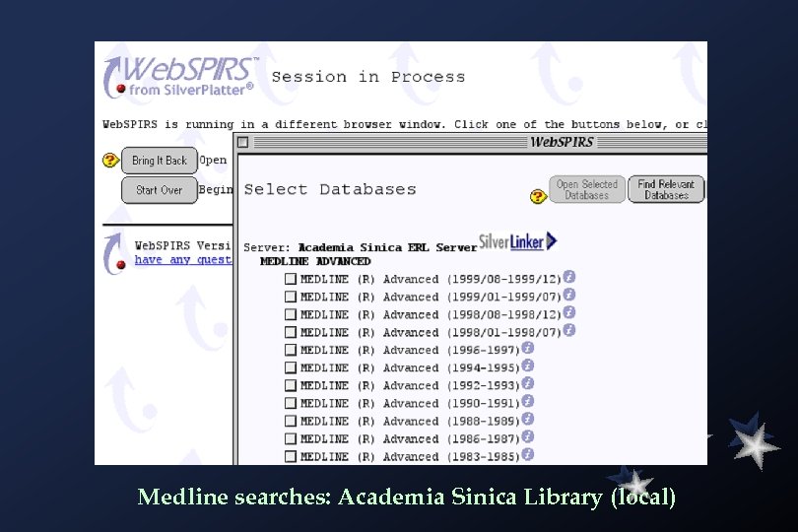Open info icon for MEDLINE 1988-1989
The width and height of the screenshot is (798, 532).
(528, 419)
